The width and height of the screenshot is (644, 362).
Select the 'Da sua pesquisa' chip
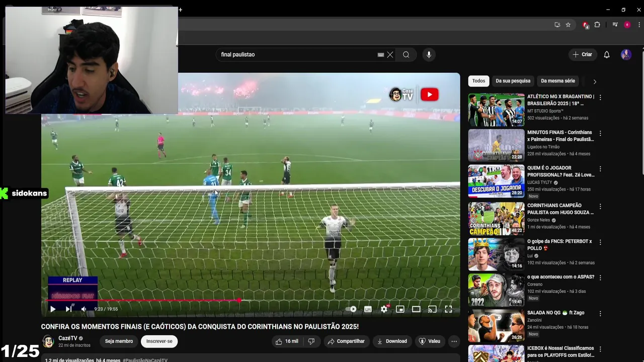(513, 81)
